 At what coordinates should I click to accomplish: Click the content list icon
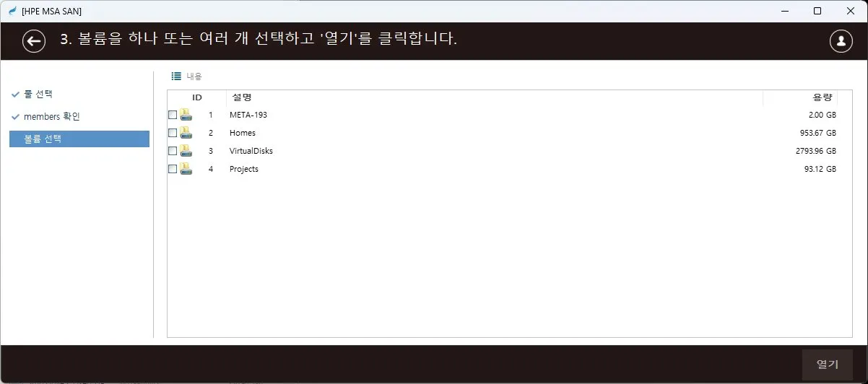[176, 76]
